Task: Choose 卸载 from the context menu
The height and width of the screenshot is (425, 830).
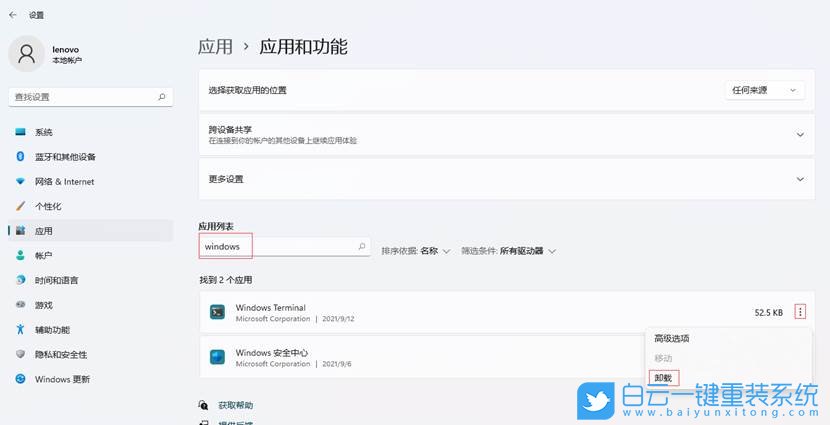Action: (663, 378)
